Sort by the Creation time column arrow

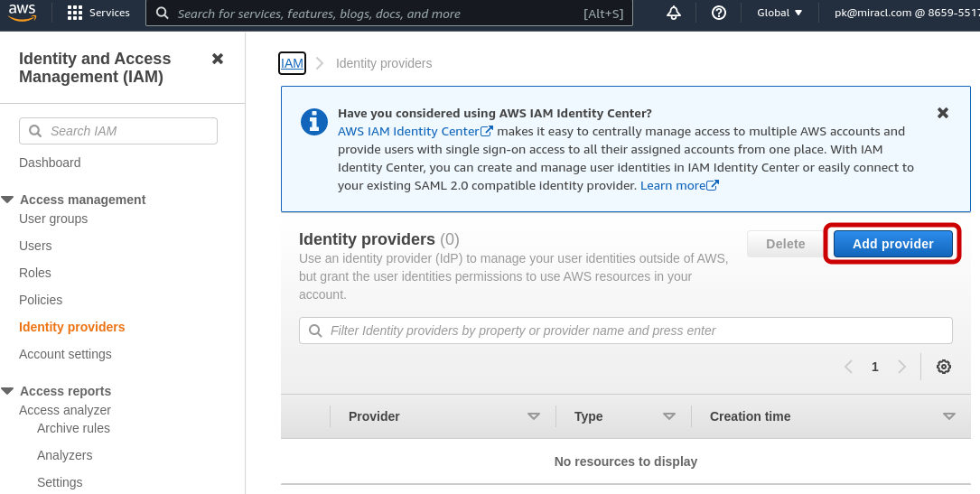(949, 416)
